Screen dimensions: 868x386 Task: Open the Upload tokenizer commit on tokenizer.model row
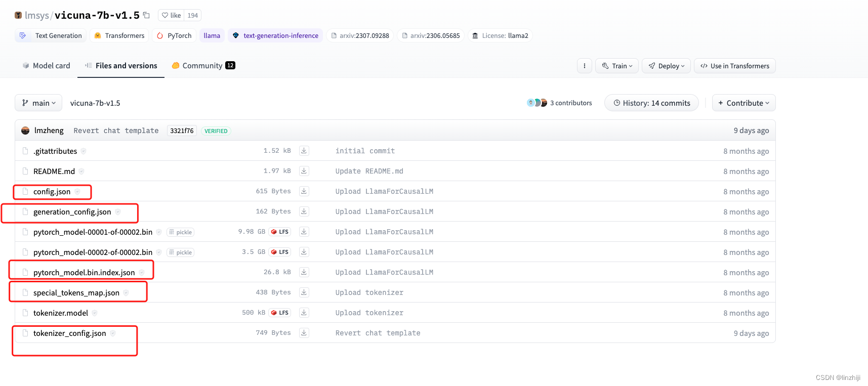coord(369,313)
